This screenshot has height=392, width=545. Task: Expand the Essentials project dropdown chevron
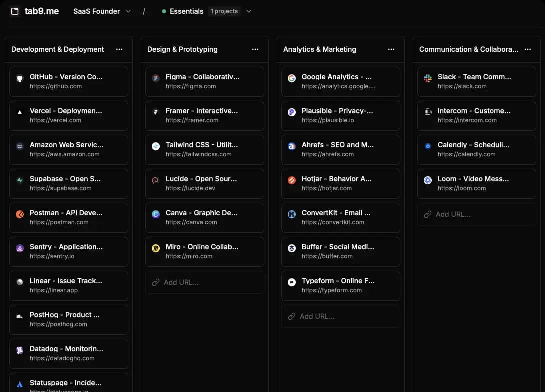[249, 11]
